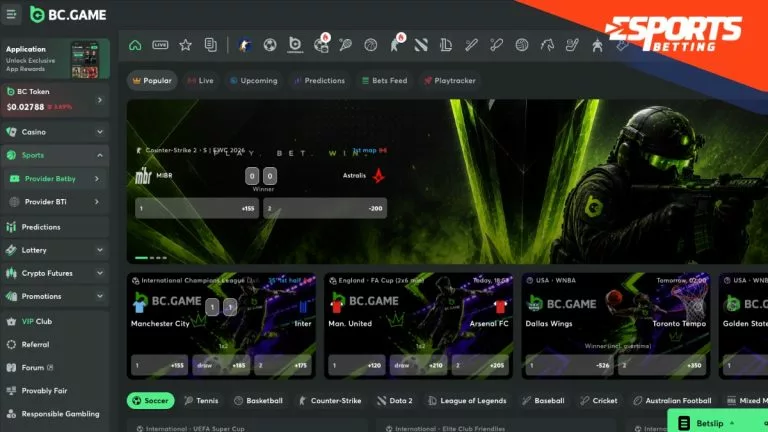This screenshot has width=768, height=432.
Task: Select Tennis sport filter chip
Action: [x=201, y=401]
